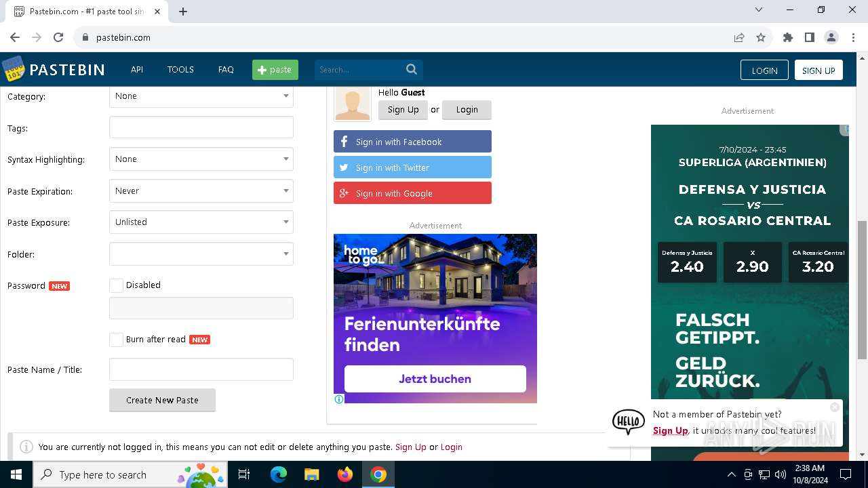This screenshot has height=488, width=868.
Task: Click Defensa y Justicia 2.40 odds
Action: (687, 262)
